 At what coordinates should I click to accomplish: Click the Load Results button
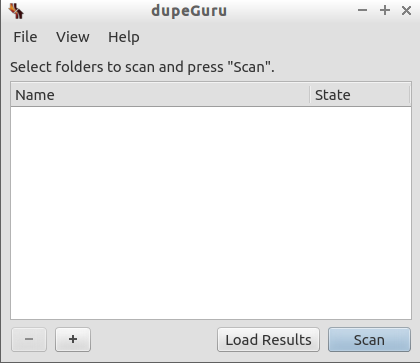point(268,340)
